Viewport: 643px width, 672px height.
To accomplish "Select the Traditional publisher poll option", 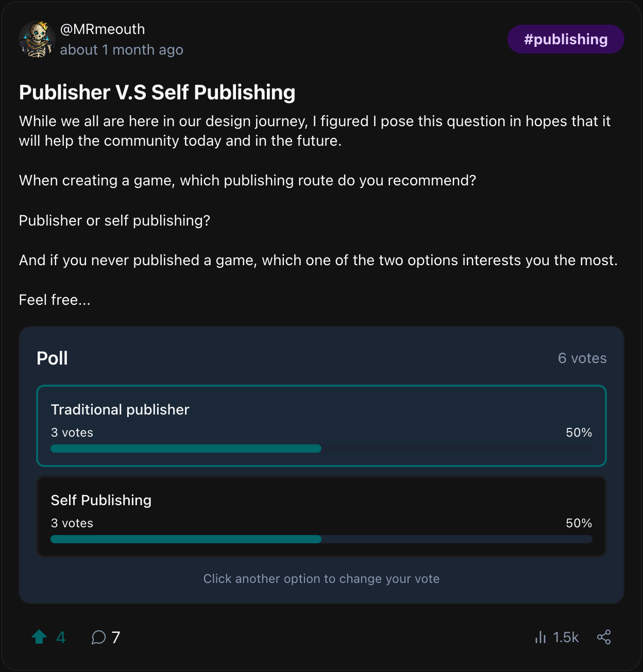I will click(321, 410).
